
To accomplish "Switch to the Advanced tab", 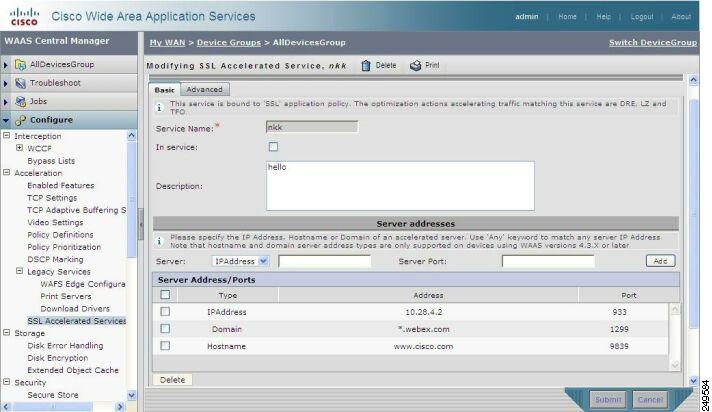I will [x=204, y=89].
